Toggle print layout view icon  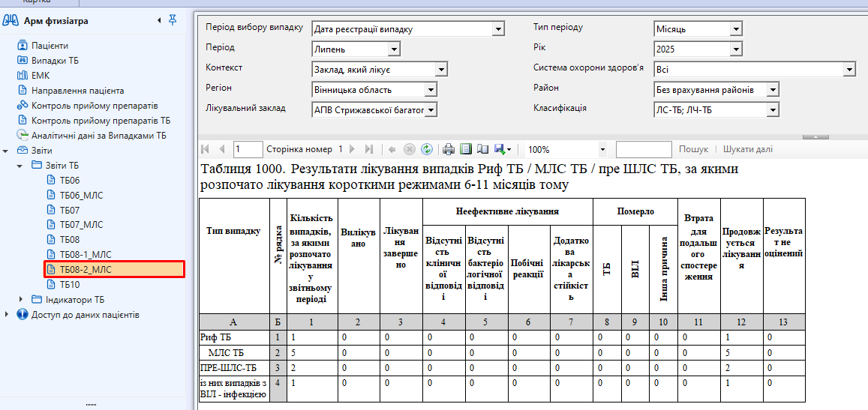(465, 149)
